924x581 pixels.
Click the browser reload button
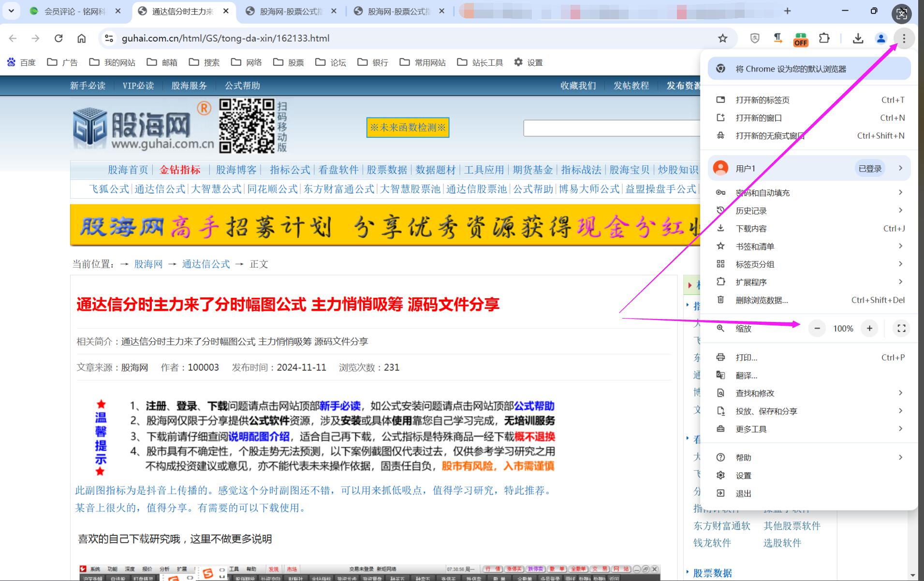pos(59,38)
